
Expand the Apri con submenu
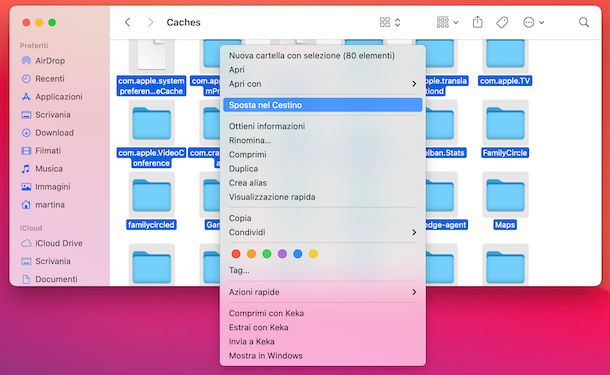(323, 84)
